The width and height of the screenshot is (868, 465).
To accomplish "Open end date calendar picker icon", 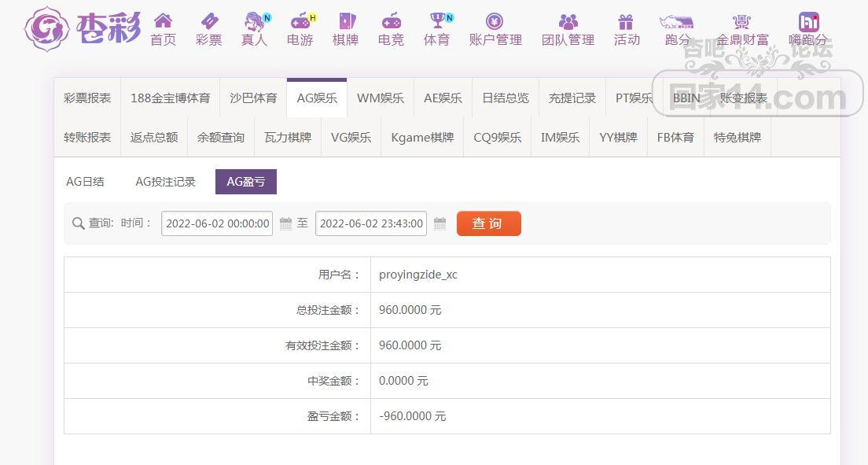I will tap(440, 223).
